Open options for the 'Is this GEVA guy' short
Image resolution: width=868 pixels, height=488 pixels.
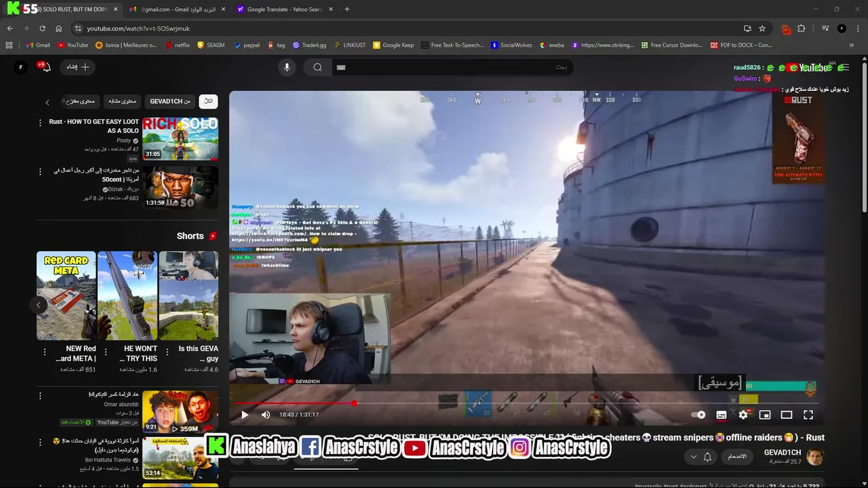[x=167, y=352]
